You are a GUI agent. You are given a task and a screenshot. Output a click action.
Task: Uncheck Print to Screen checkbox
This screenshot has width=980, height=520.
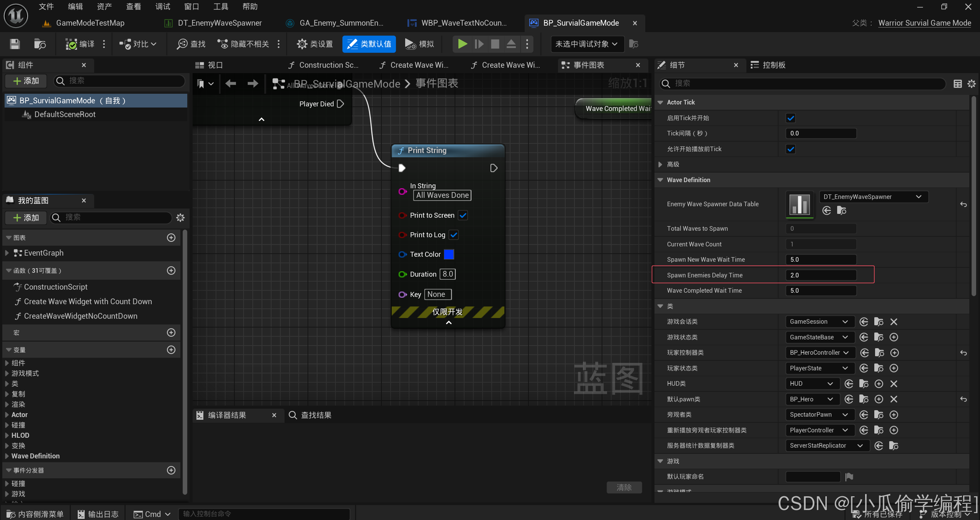click(463, 215)
